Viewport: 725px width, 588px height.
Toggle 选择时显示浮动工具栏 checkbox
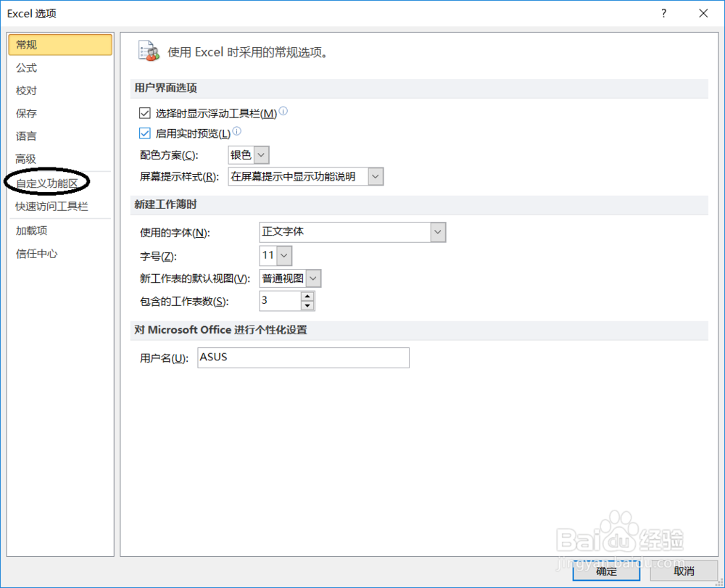(145, 113)
